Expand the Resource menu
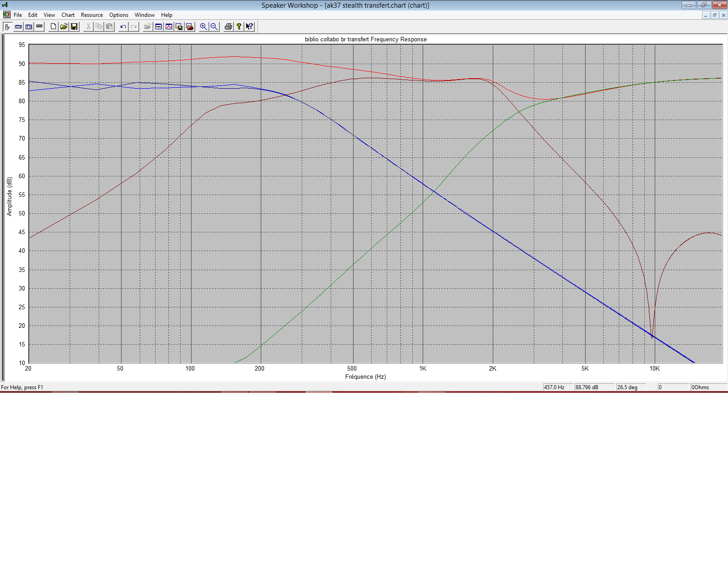Viewport: 728px width, 582px height. 92,15
